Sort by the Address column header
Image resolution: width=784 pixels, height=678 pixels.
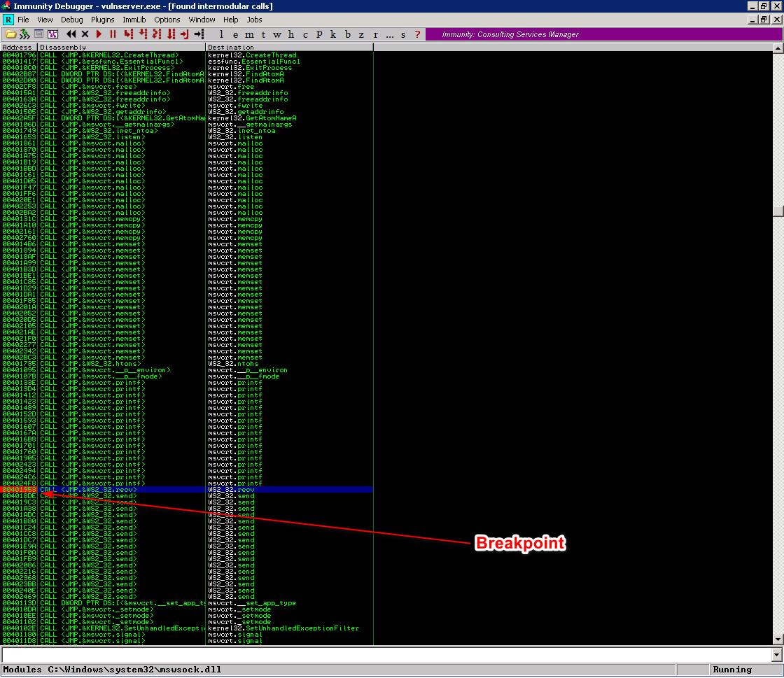18,47
